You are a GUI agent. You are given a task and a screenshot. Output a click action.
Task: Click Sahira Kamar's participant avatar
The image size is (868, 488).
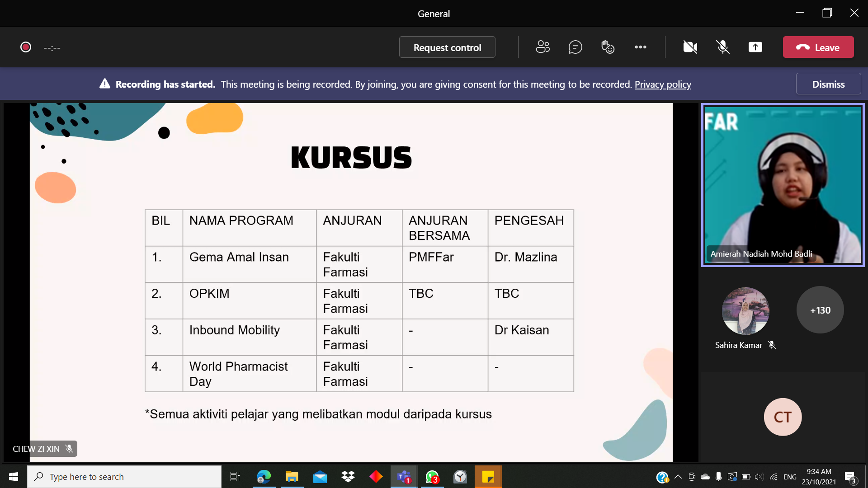click(x=745, y=311)
